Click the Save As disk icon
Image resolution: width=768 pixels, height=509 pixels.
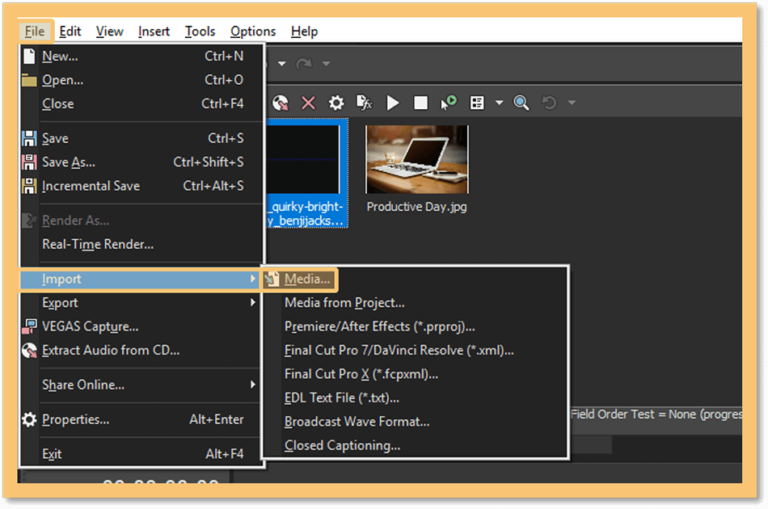pyautogui.click(x=29, y=162)
